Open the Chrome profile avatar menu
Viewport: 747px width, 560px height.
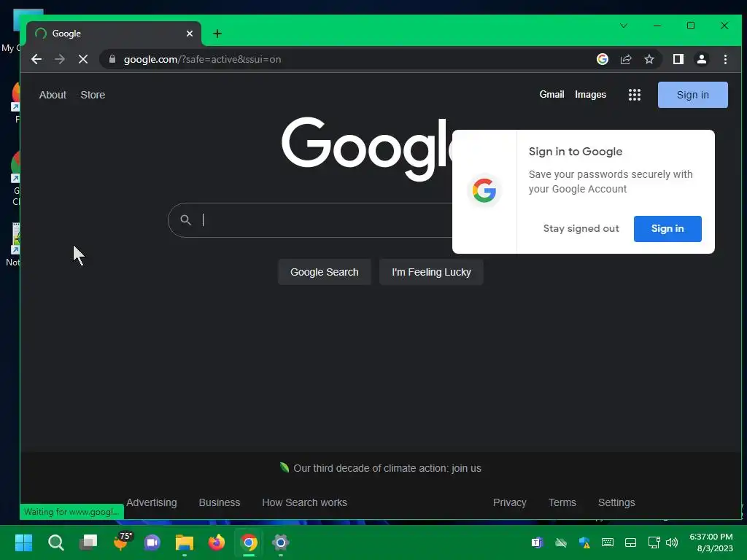pyautogui.click(x=701, y=59)
